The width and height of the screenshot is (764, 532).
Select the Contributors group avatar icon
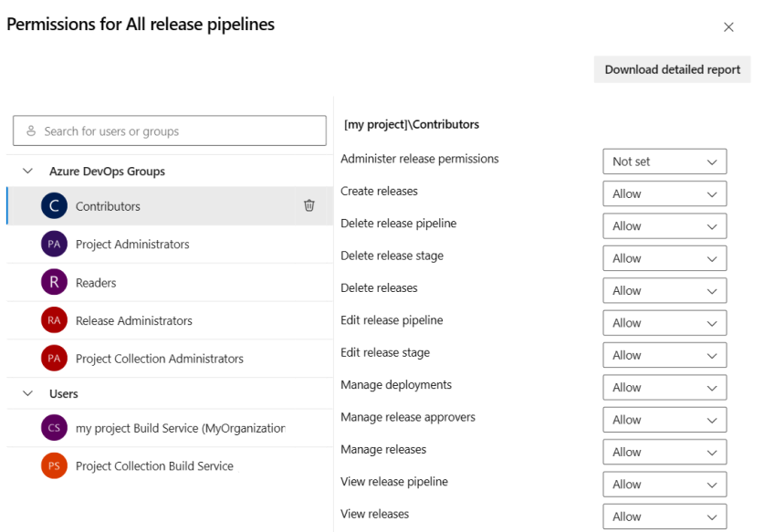click(x=52, y=206)
